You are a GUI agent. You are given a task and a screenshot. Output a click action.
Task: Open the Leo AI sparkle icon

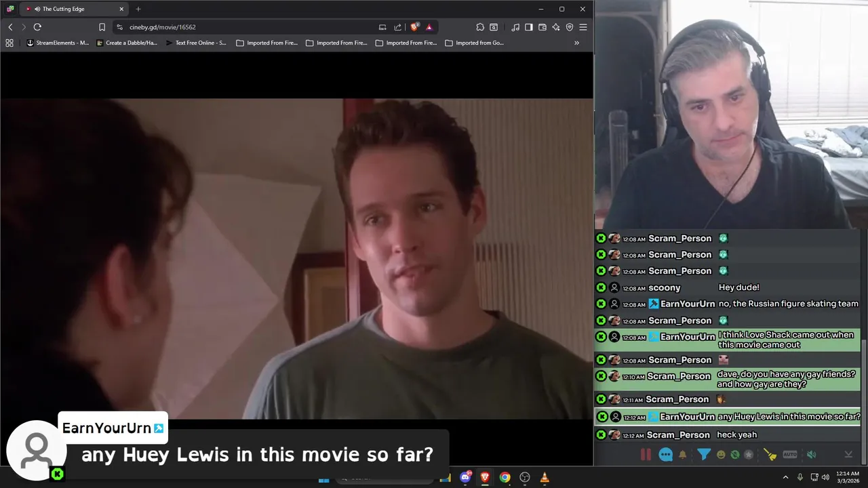(556, 27)
